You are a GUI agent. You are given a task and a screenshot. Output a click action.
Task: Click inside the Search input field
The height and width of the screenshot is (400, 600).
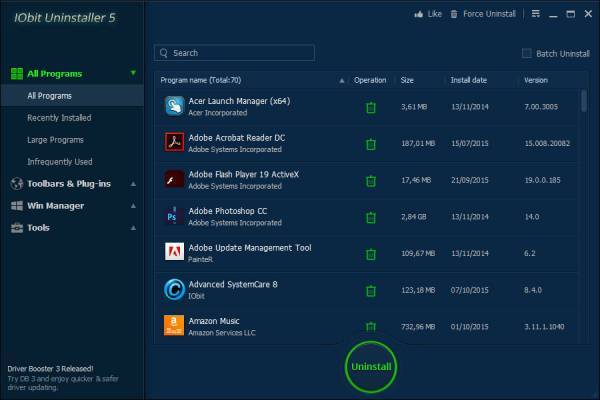point(234,53)
